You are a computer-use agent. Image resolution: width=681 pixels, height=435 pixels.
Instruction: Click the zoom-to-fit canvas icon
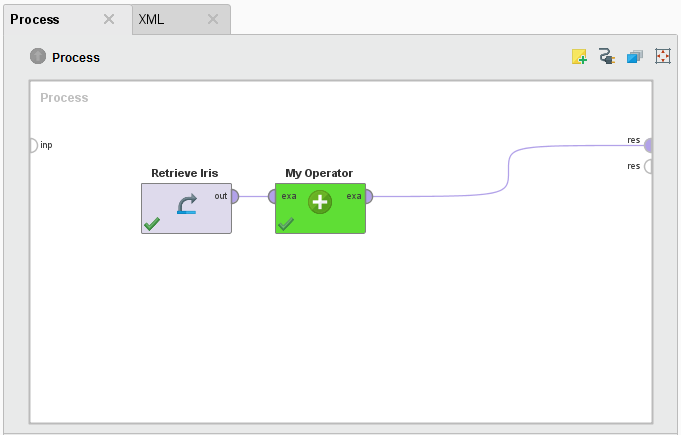tap(662, 58)
